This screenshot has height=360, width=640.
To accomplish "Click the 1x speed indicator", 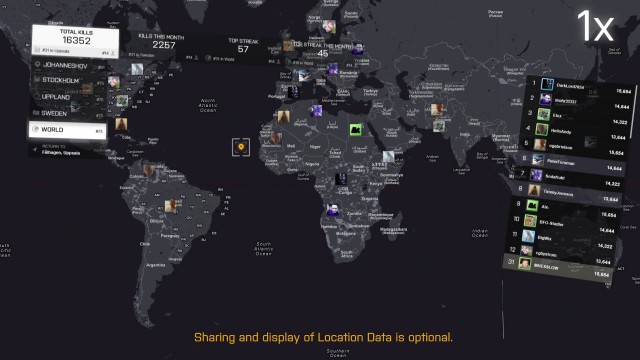I will pos(595,26).
